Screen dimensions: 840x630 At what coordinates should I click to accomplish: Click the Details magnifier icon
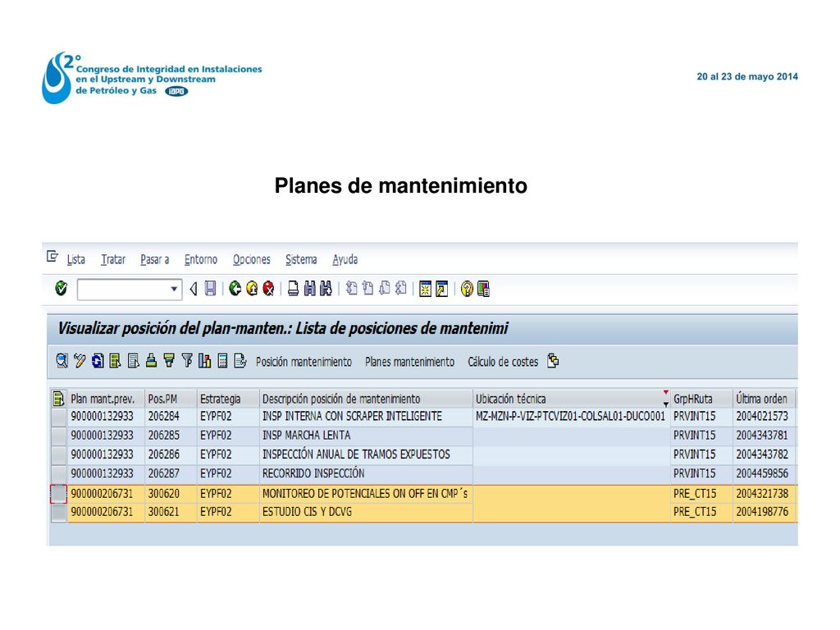click(x=62, y=361)
